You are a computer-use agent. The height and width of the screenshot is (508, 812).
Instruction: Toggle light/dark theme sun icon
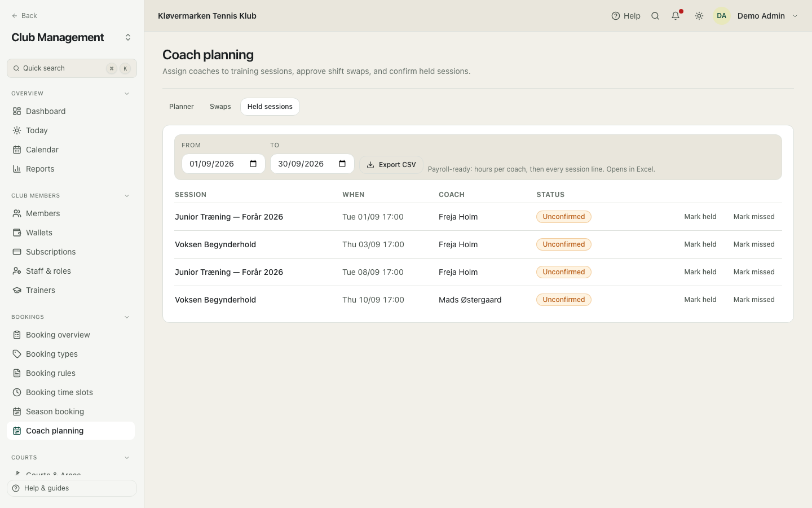tap(699, 16)
